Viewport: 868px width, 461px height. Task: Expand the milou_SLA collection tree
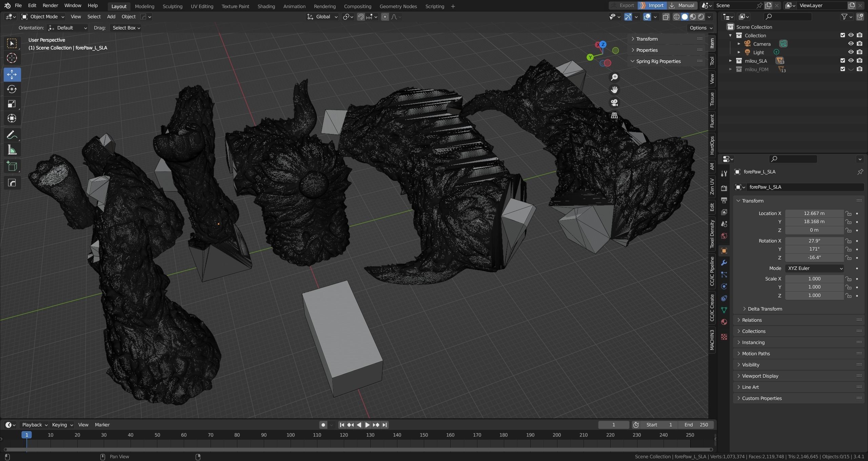[x=730, y=61]
